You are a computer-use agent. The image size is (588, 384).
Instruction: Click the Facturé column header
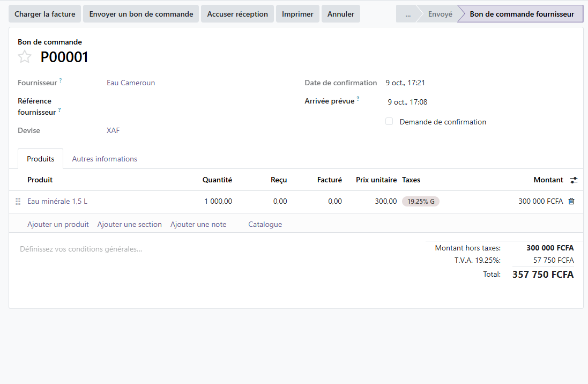[329, 180]
